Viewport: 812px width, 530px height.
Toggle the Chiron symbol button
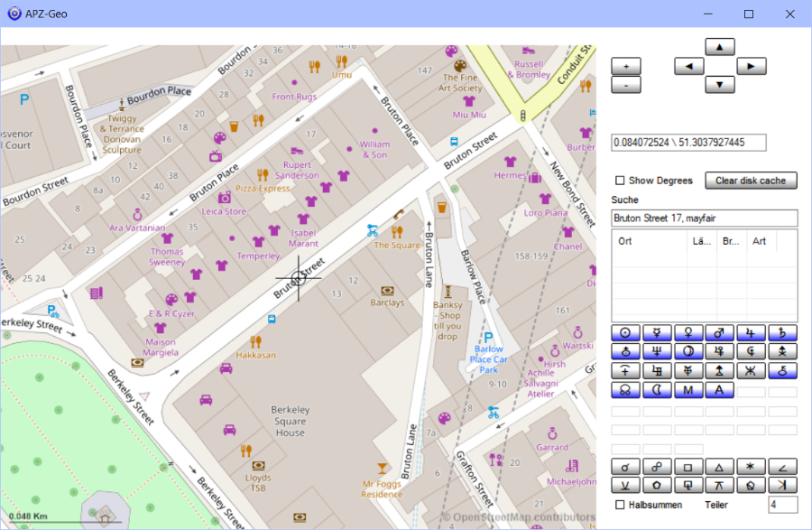click(782, 371)
